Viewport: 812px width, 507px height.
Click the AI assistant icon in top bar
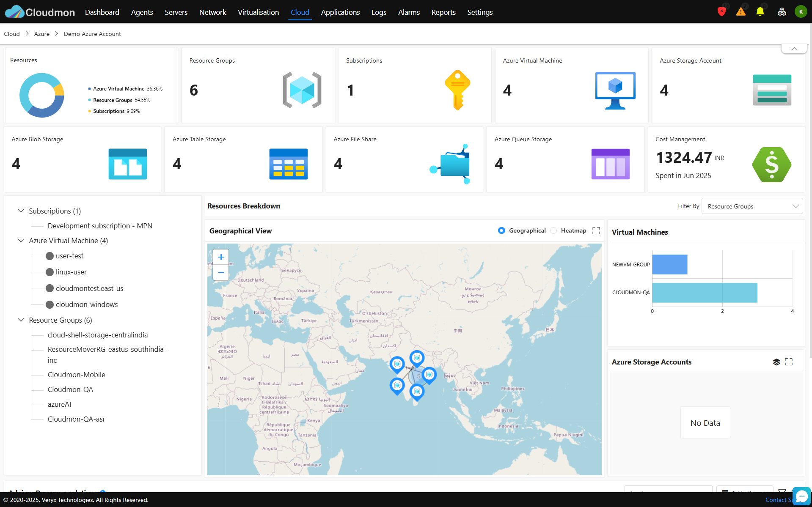(782, 12)
